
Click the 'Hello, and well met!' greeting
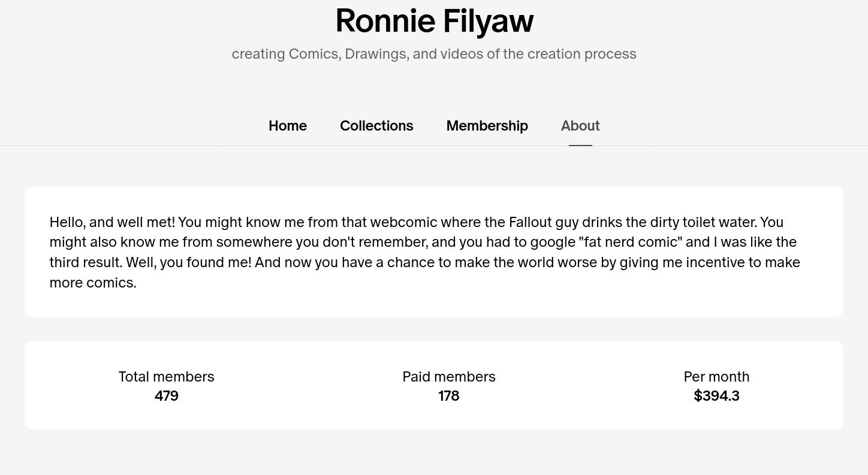tap(112, 222)
